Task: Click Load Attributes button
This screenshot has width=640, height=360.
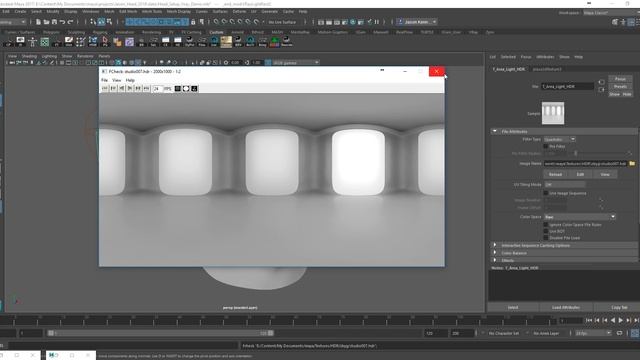Action: click(566, 307)
